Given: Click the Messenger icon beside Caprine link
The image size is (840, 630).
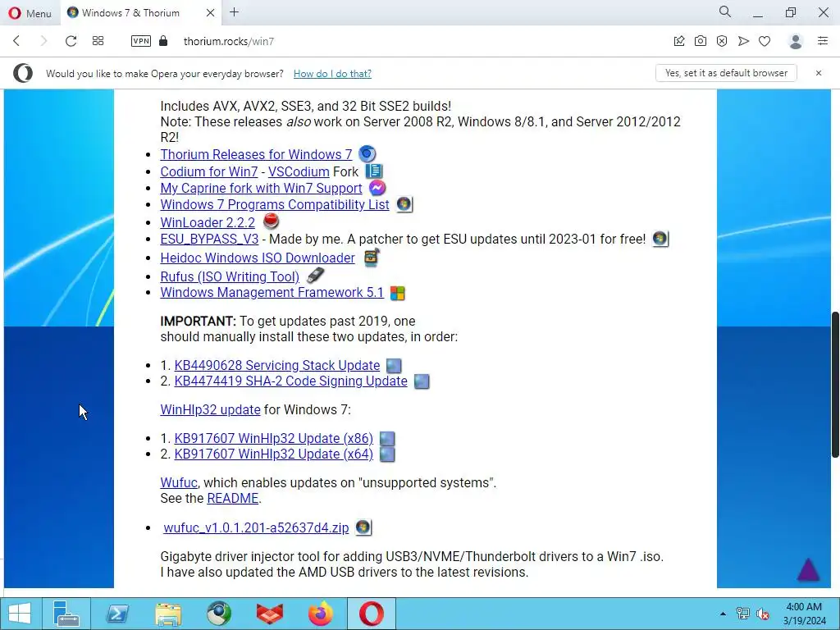Looking at the screenshot, I should (x=377, y=188).
